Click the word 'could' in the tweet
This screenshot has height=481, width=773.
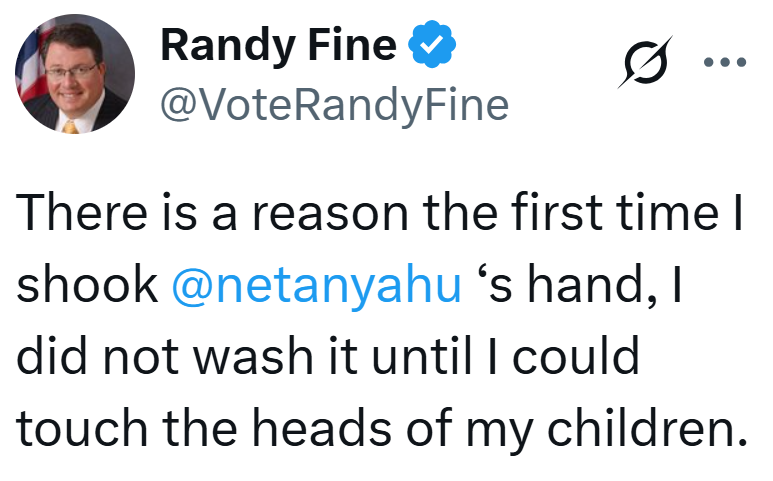(x=584, y=356)
